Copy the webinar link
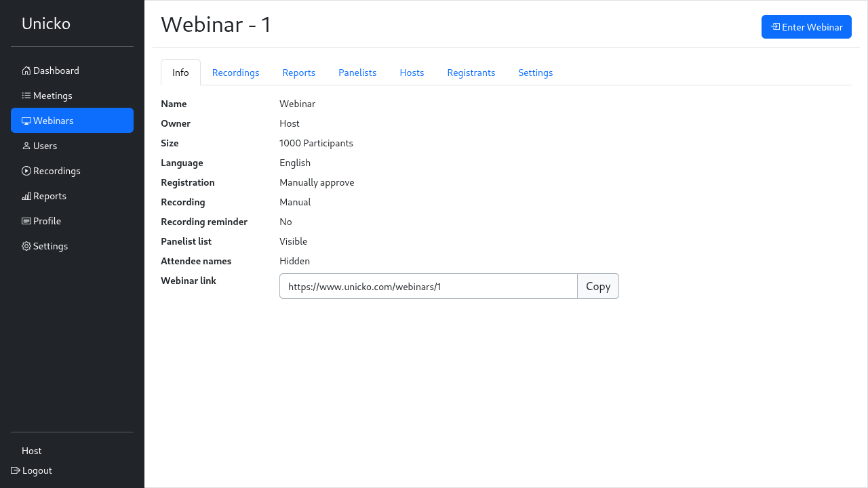 tap(598, 286)
